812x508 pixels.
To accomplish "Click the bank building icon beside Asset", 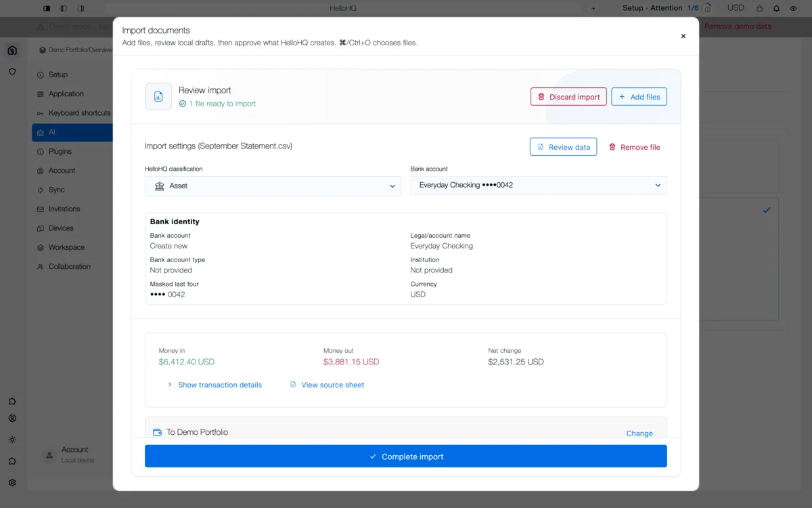I will click(160, 186).
